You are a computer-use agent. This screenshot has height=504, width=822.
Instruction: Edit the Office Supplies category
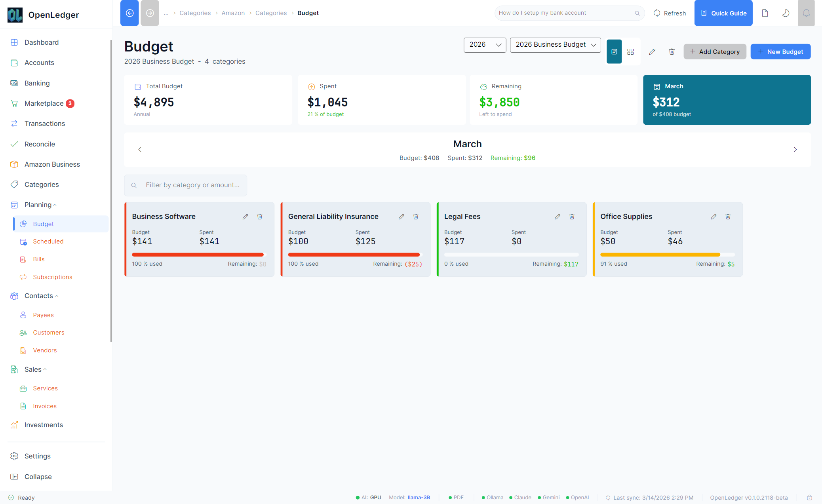714,217
